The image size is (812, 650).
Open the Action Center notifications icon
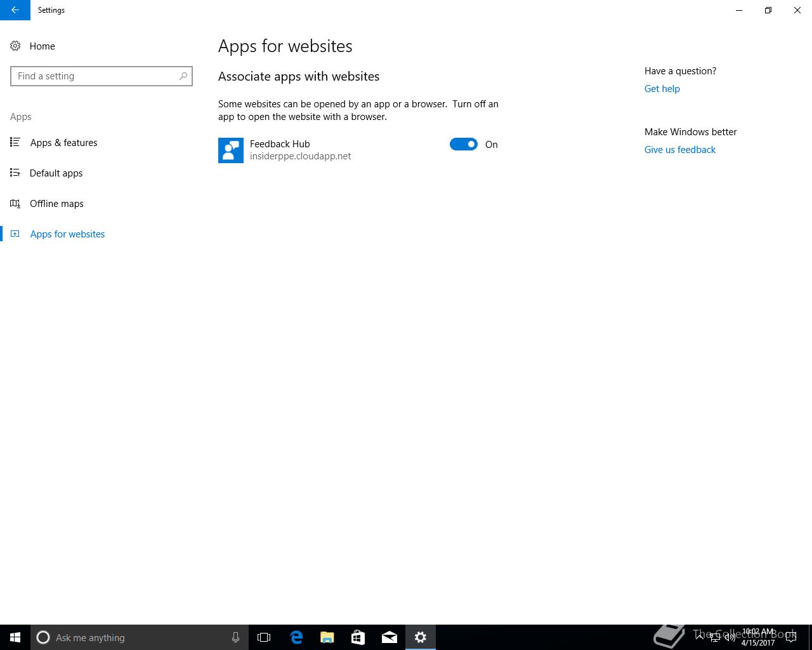tap(791, 637)
